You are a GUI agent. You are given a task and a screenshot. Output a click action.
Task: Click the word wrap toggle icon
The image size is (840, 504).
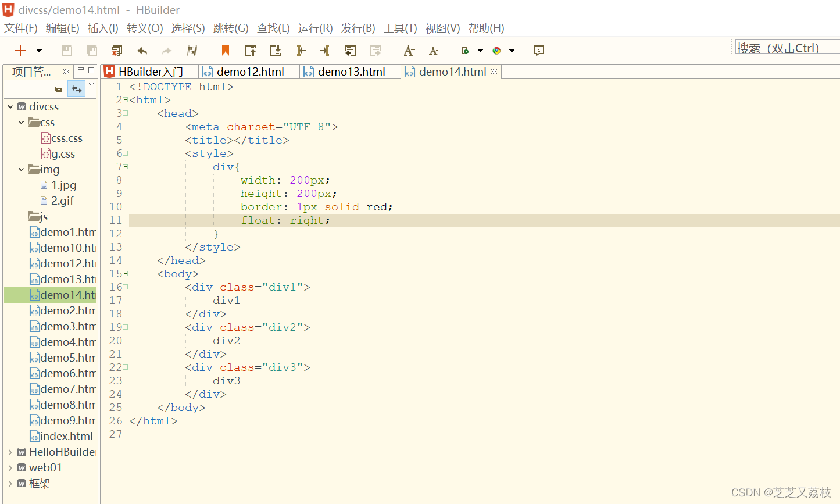[x=350, y=51]
